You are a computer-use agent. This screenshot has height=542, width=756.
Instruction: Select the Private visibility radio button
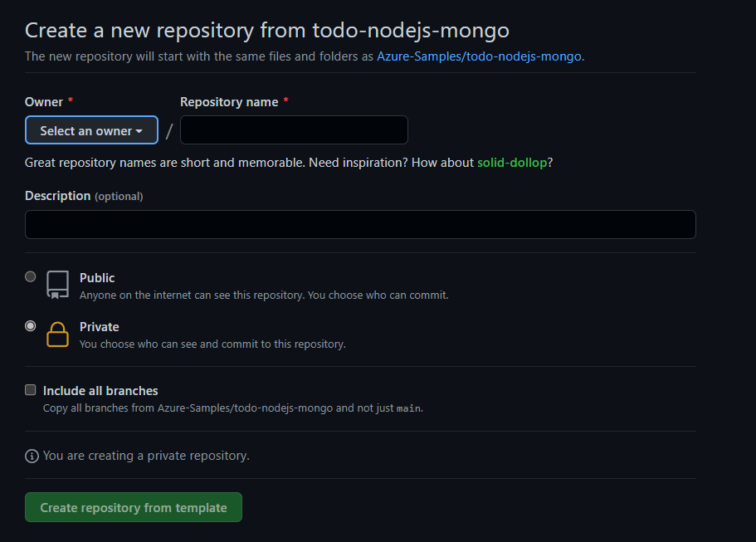[30, 325]
